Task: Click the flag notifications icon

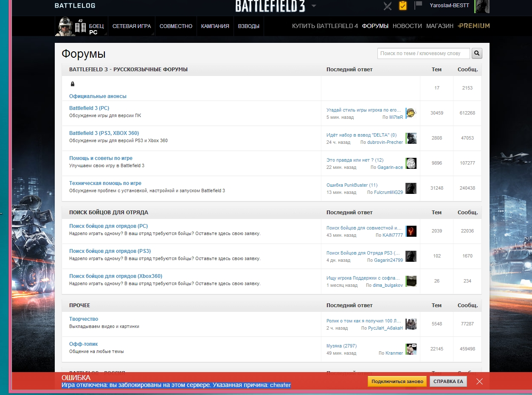Action: pos(418,5)
